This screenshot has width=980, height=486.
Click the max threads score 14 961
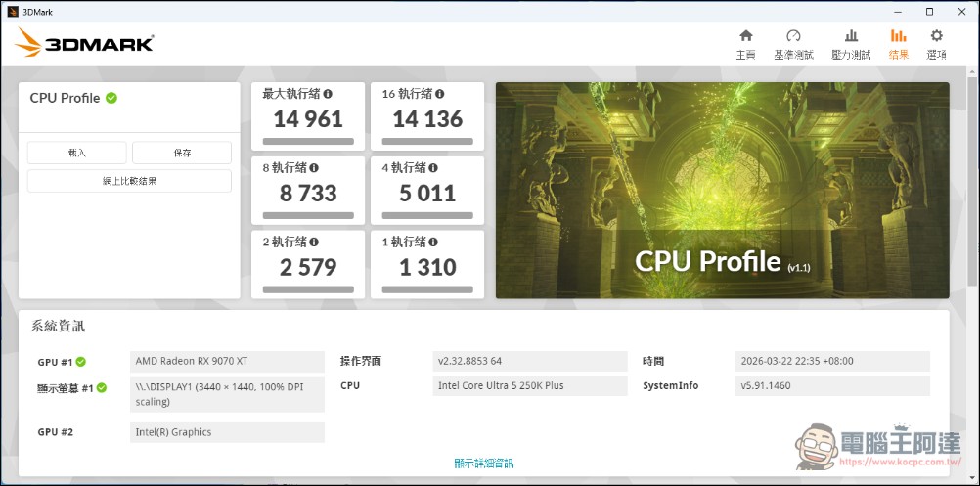click(308, 119)
